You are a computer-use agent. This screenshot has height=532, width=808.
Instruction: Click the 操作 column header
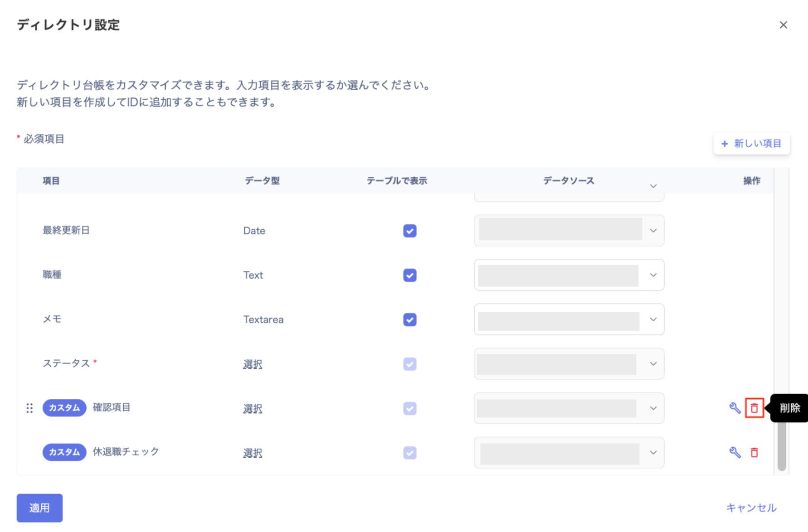tap(752, 181)
